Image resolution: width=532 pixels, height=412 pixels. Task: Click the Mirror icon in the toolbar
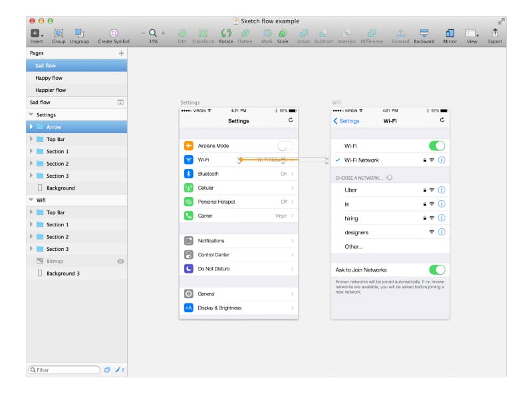coord(450,34)
